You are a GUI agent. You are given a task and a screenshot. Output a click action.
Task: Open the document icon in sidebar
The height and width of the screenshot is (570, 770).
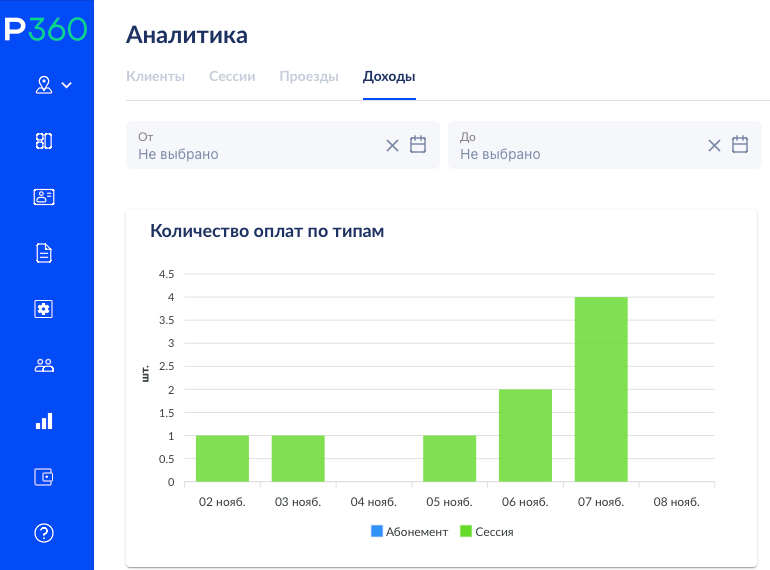pyautogui.click(x=44, y=253)
